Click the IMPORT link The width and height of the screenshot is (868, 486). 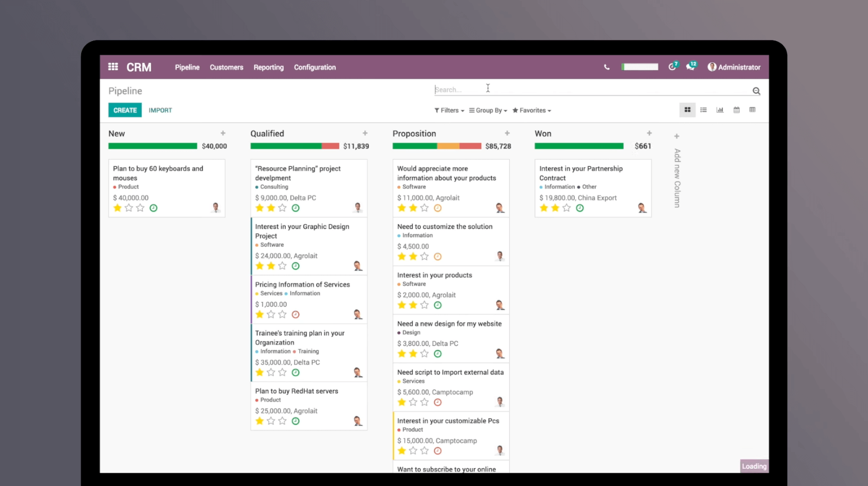pos(160,110)
